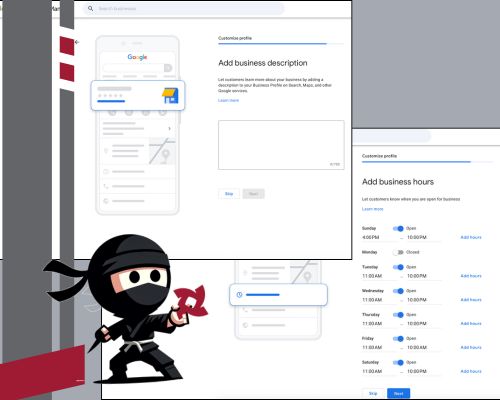The width and height of the screenshot is (500, 400).
Task: Click Add hours for Tuesday
Action: coord(471,276)
